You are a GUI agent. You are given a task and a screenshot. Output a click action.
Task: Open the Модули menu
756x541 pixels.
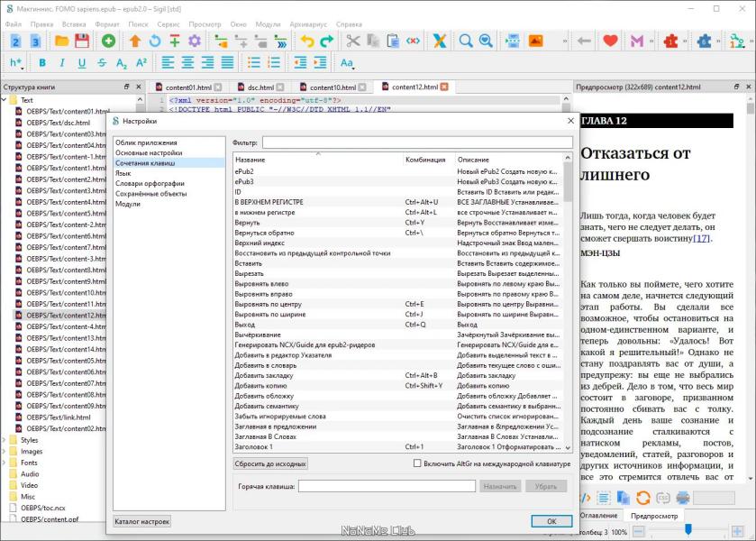coord(268,24)
